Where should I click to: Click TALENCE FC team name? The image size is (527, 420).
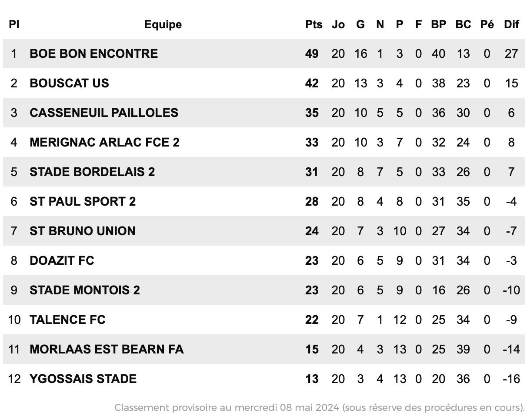[x=67, y=320]
